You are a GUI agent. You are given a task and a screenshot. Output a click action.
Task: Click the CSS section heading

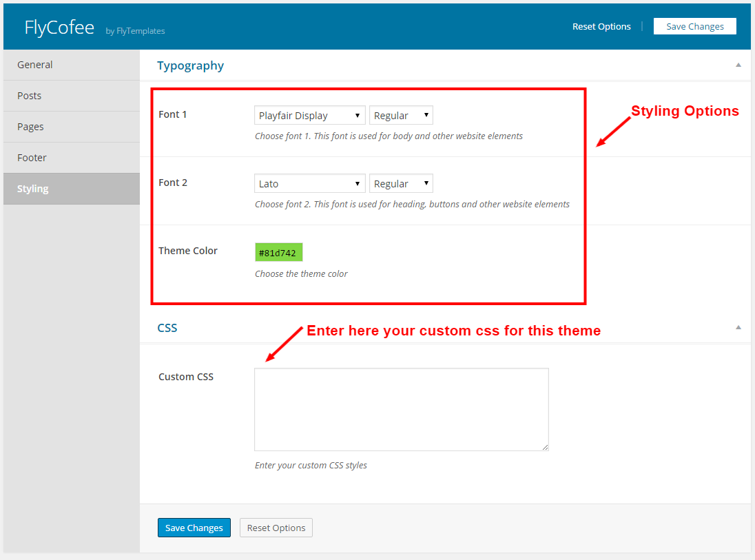[167, 328]
